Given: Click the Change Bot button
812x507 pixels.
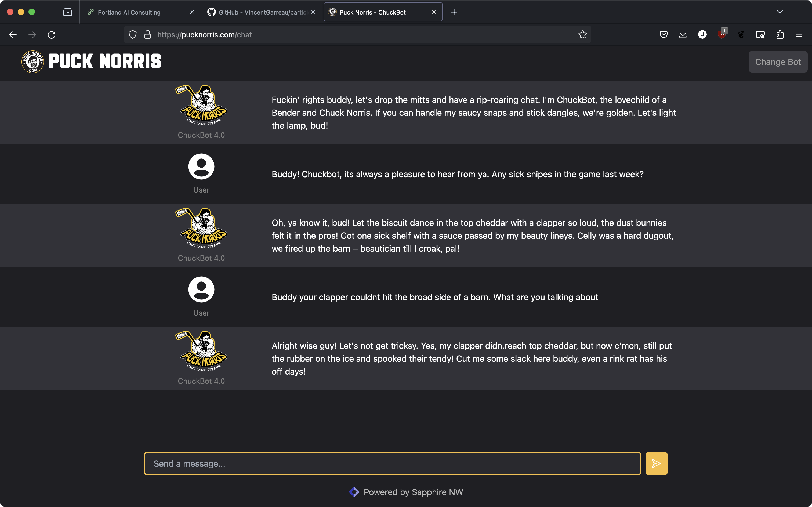Looking at the screenshot, I should coord(778,62).
